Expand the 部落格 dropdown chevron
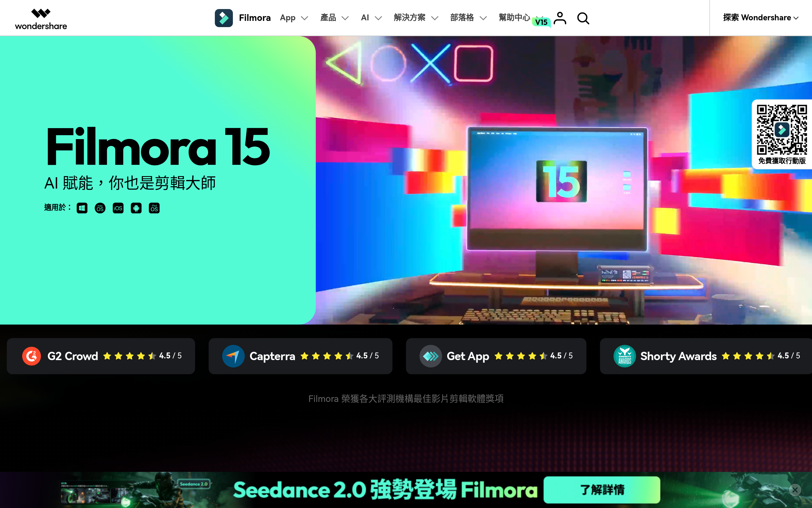 pyautogui.click(x=483, y=18)
